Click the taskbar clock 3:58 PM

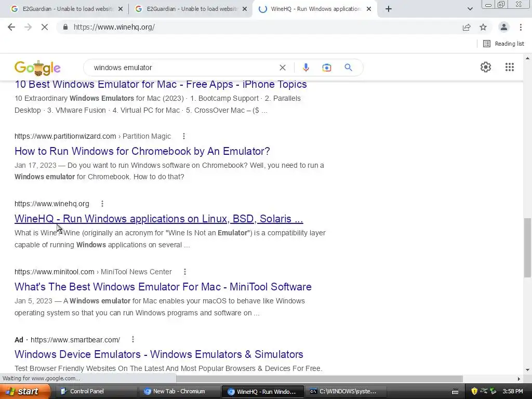pos(513,391)
